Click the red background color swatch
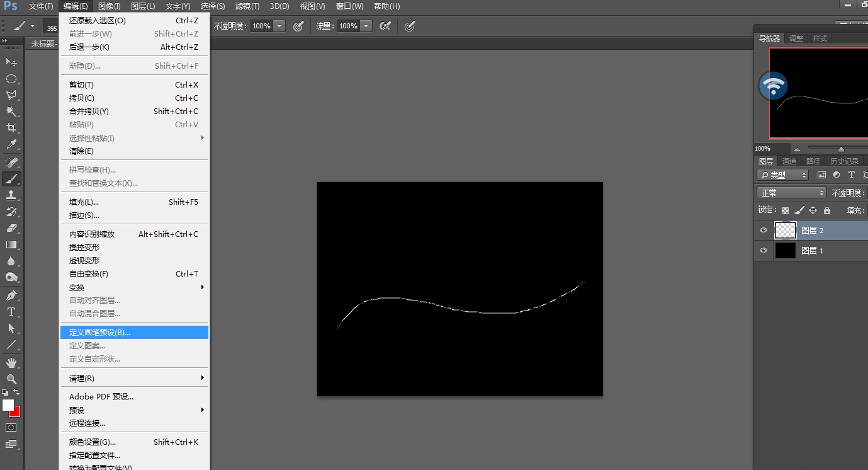The image size is (868, 470). (16, 413)
